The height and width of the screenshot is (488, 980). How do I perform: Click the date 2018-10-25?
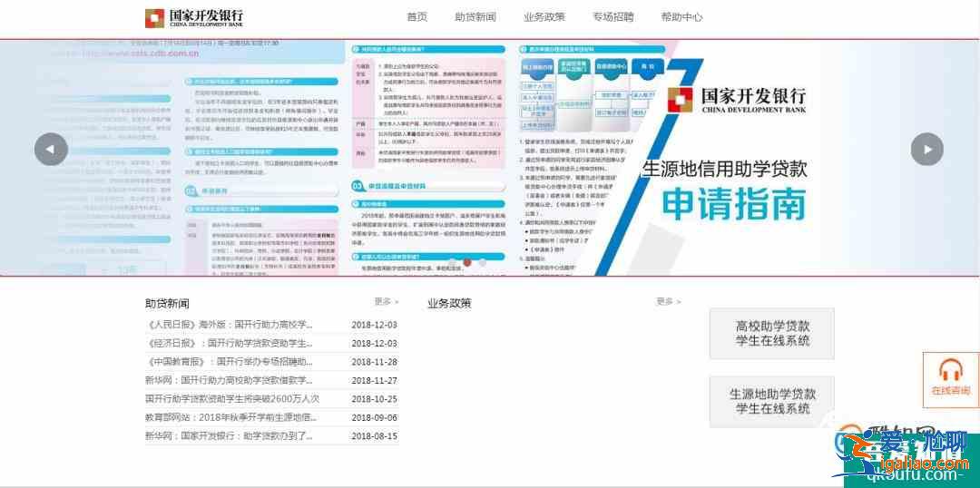coord(375,398)
